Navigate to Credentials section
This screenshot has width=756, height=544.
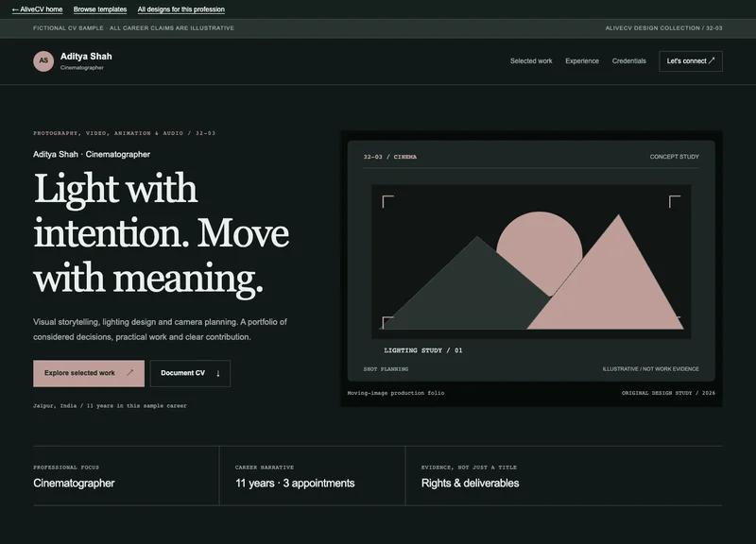click(628, 60)
